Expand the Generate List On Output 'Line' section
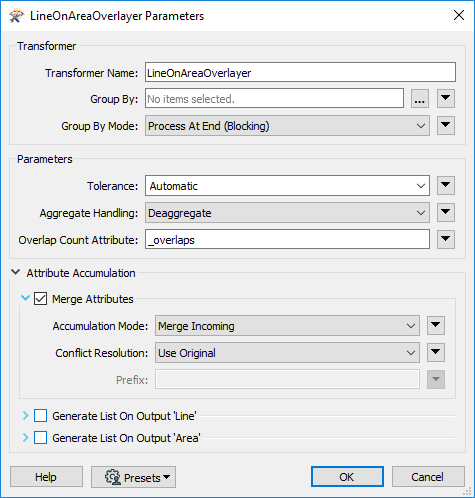The image size is (475, 498). (25, 416)
